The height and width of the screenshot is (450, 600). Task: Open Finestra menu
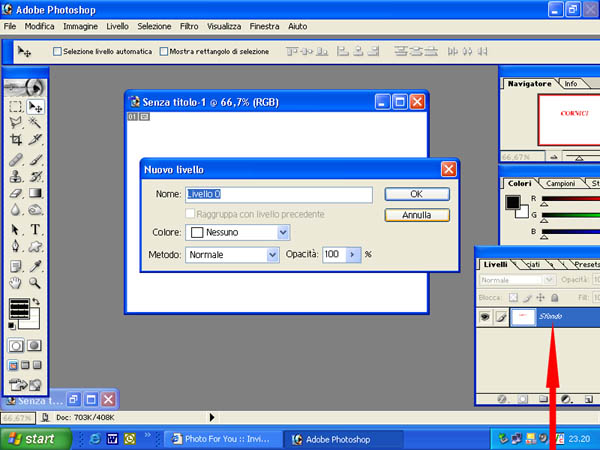tap(264, 26)
